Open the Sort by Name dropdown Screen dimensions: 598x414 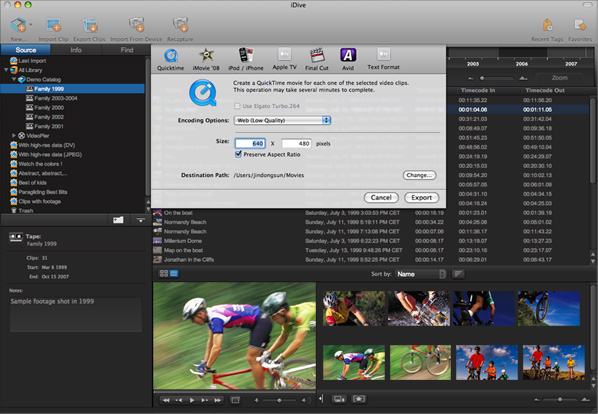click(421, 274)
